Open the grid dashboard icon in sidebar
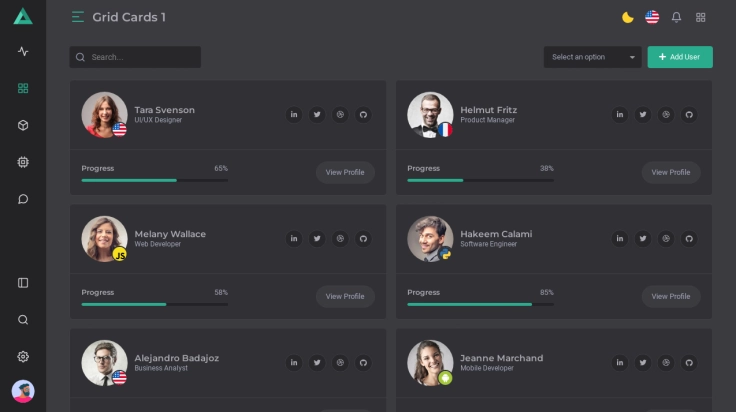The image size is (736, 412). [23, 88]
